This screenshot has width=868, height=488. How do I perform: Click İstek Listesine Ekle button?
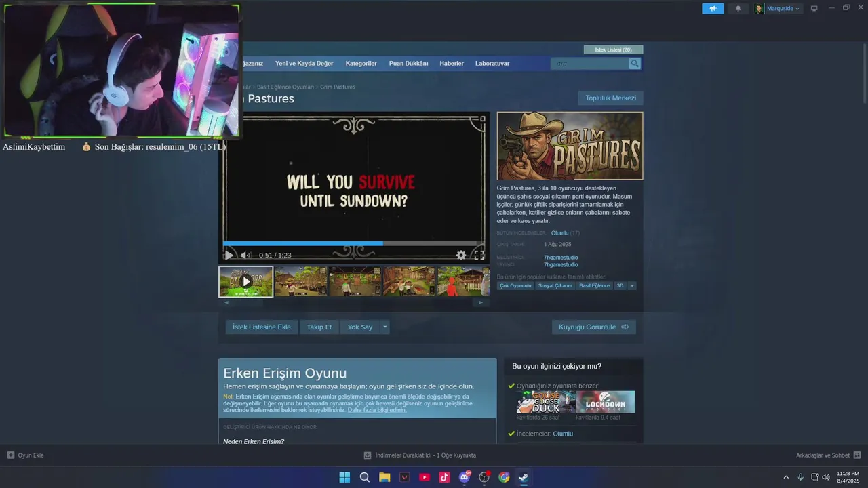(x=262, y=327)
